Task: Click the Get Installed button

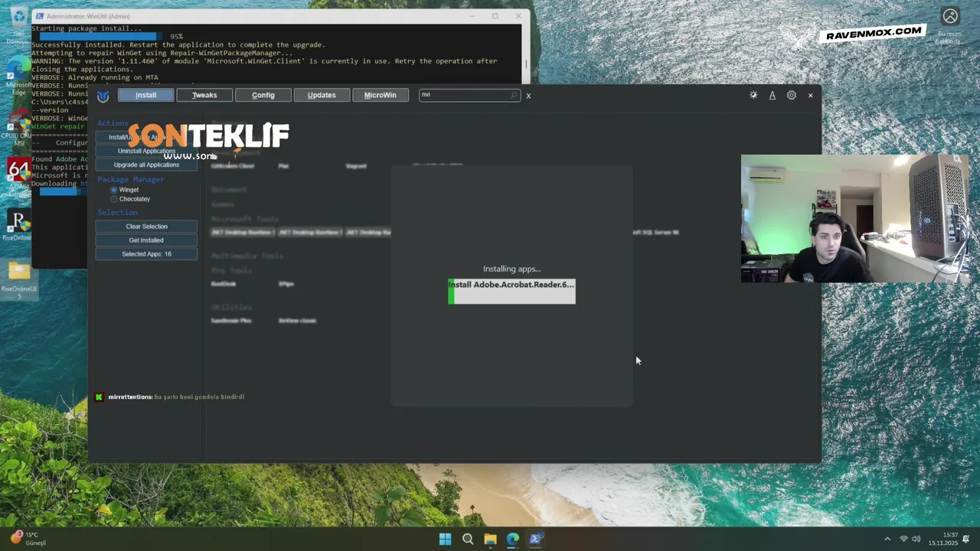Action: click(x=146, y=240)
